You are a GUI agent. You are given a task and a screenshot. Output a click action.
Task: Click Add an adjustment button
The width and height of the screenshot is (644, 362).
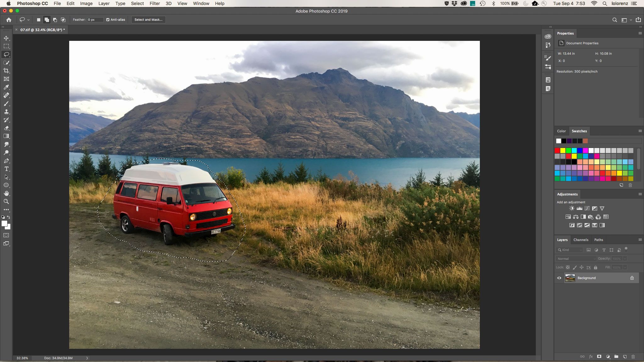[571, 202]
